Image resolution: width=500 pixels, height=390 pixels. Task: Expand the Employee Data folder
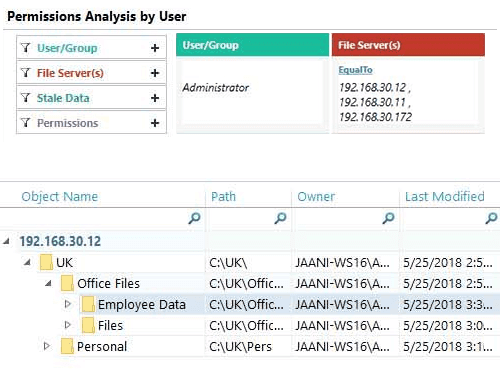68,304
